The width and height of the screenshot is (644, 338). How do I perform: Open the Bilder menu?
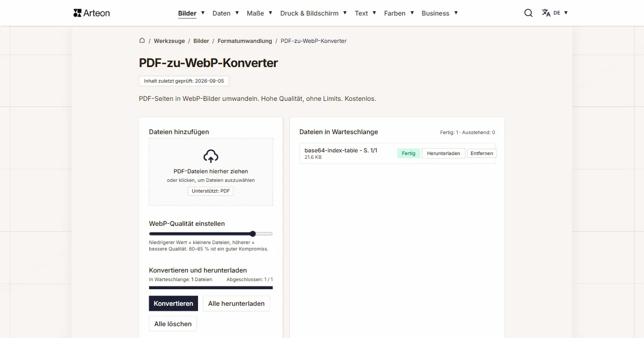(187, 13)
